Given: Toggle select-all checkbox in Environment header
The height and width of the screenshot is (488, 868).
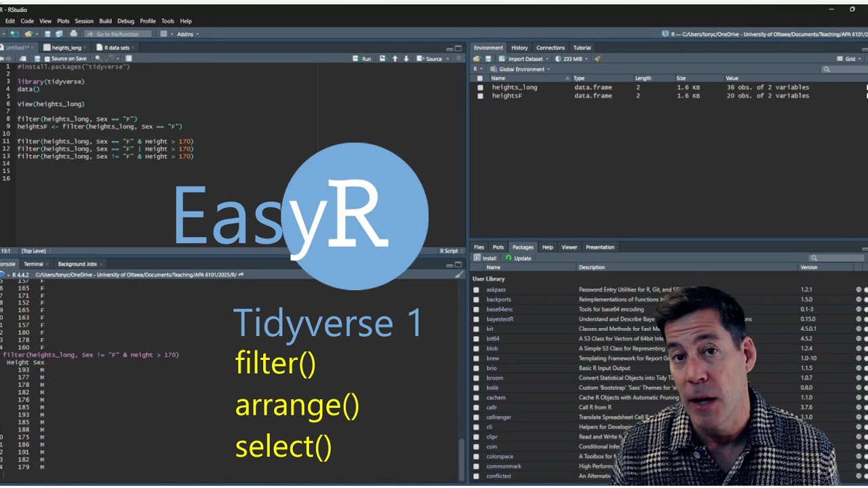Looking at the screenshot, I should (x=480, y=78).
